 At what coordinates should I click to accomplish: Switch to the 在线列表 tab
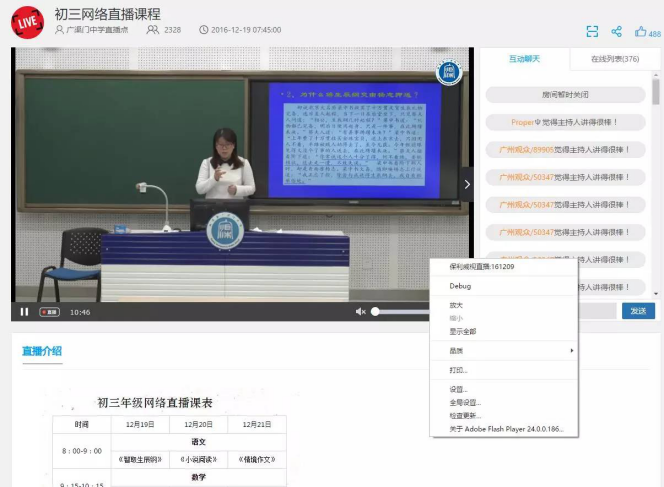coord(615,59)
